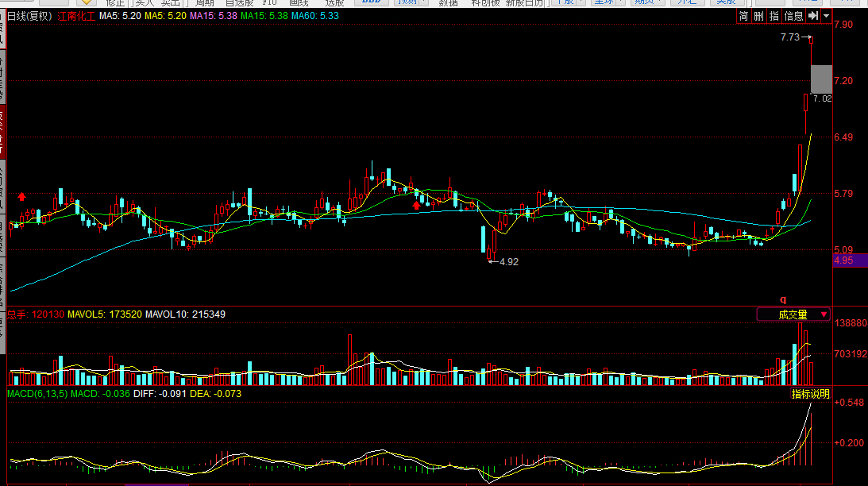This screenshot has height=486, width=868.
Task: Click the 703192 volume axis label
Action: point(851,353)
